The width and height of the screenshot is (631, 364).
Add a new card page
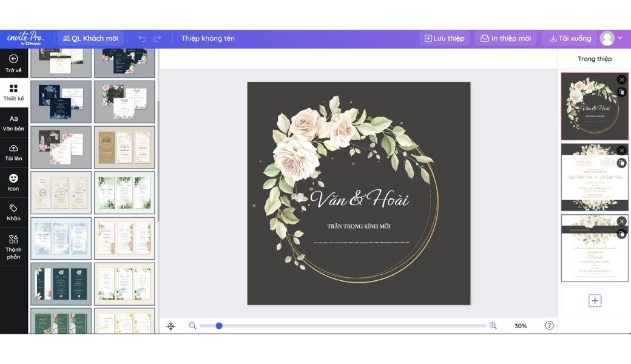[x=595, y=301]
